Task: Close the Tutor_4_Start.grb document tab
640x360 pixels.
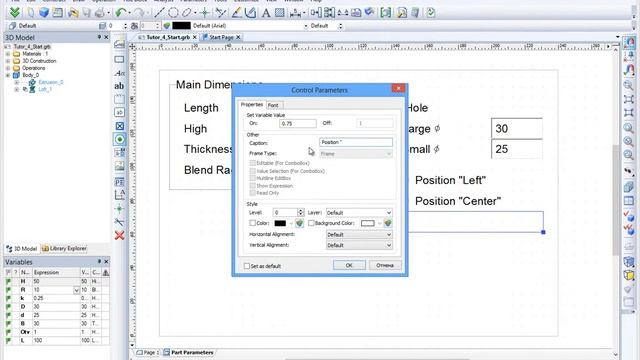Action: pos(195,37)
